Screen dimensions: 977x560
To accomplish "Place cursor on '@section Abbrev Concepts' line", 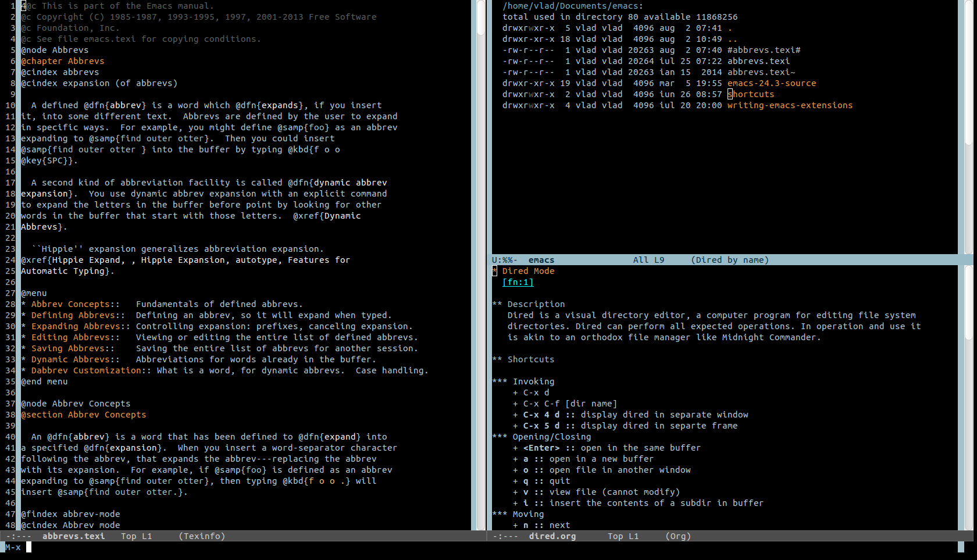I will click(x=84, y=415).
